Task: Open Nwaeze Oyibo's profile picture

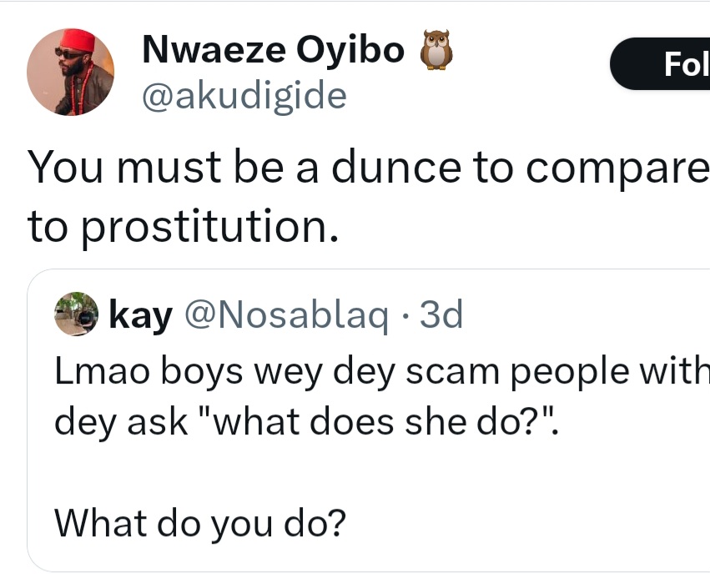Action: click(70, 73)
